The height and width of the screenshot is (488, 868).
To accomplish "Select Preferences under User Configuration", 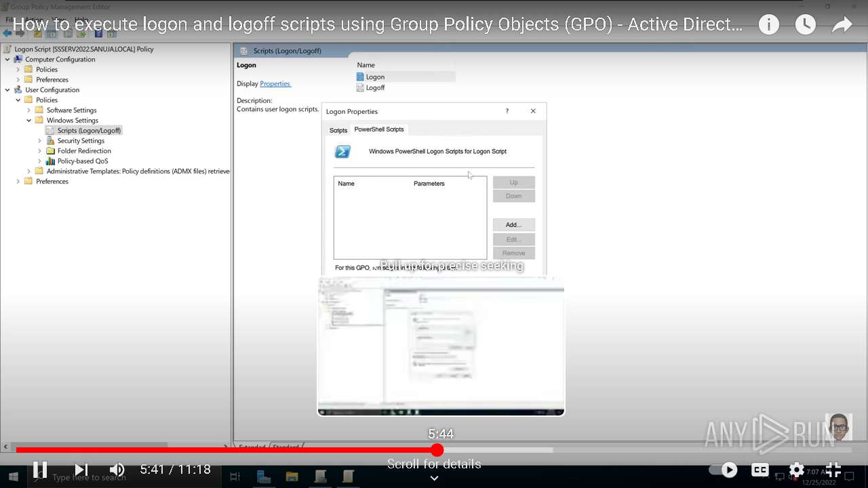I will pos(52,181).
